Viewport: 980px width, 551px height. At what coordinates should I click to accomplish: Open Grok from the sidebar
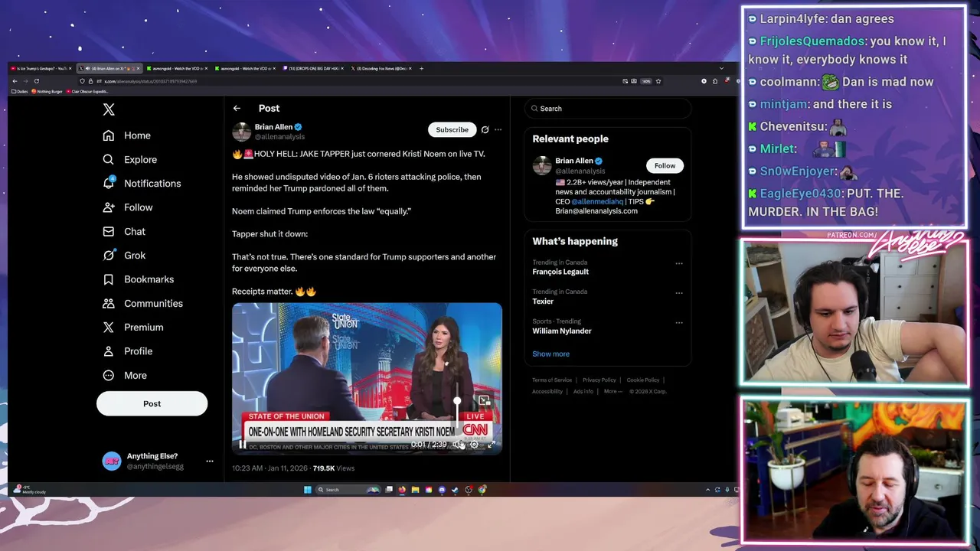point(124,256)
